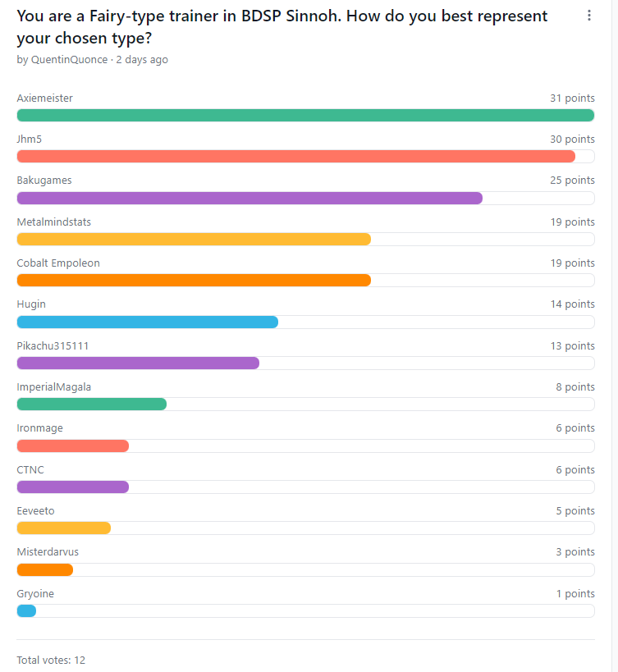The width and height of the screenshot is (618, 672).
Task: Select the Metalmindstats yellow result bar
Action: point(194,239)
